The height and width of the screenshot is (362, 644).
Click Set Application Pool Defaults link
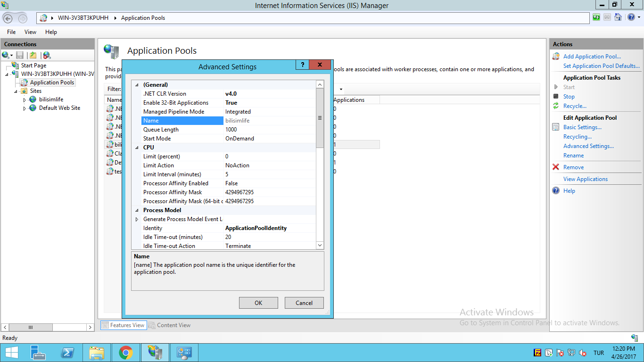(602, 66)
